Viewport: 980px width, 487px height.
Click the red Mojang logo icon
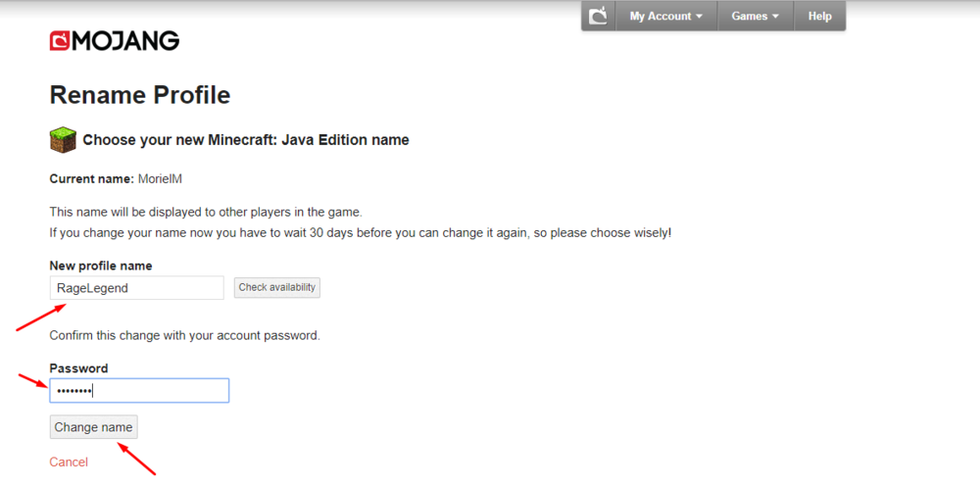(x=60, y=40)
